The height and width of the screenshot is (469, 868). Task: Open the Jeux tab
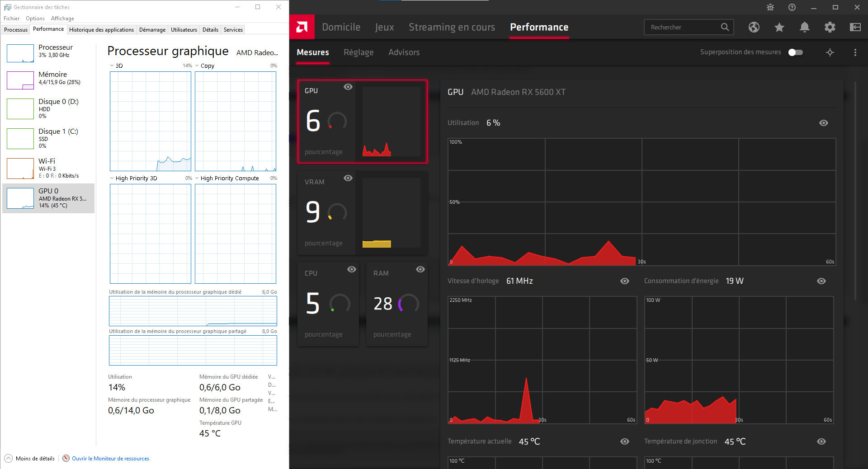coord(385,27)
